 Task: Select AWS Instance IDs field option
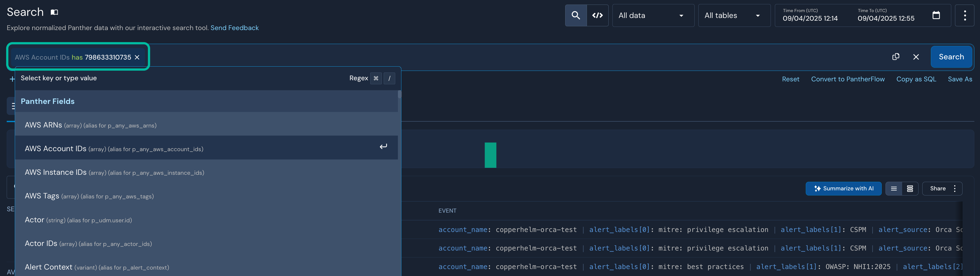tap(114, 173)
